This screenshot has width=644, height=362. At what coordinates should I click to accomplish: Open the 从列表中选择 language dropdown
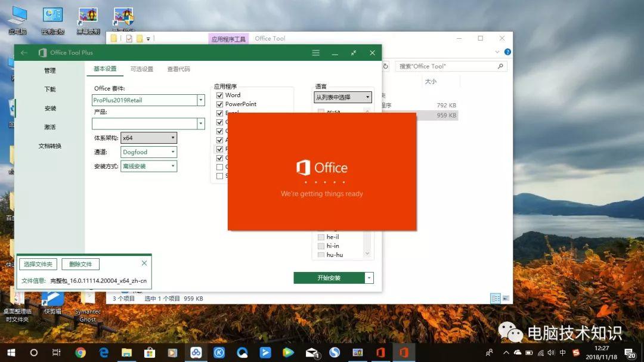(343, 97)
